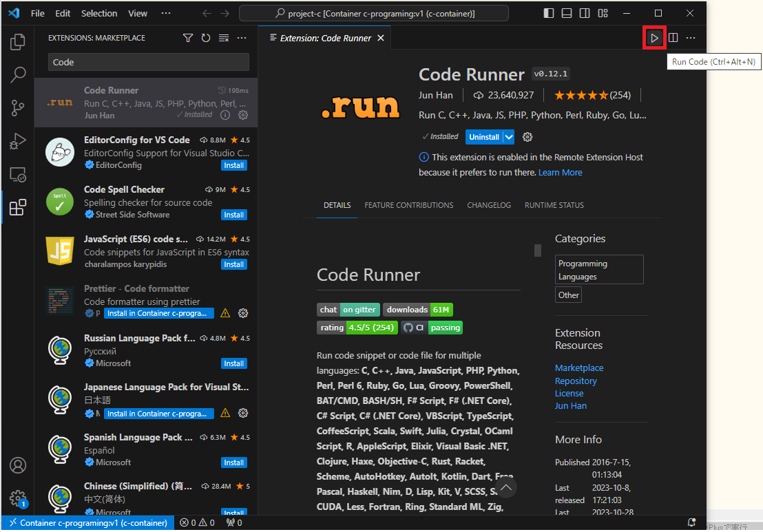Open Code Runner manage gear on details page
The image size is (763, 532).
[x=527, y=137]
